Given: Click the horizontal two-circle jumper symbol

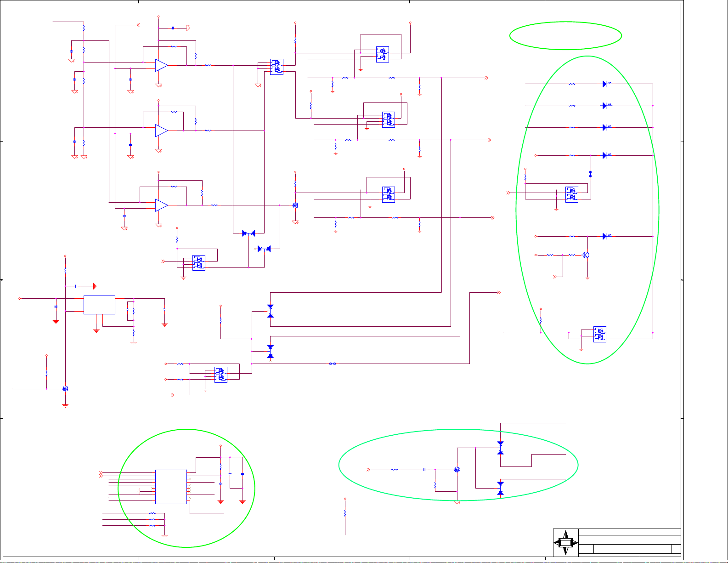Looking at the screenshot, I should 333,364.
